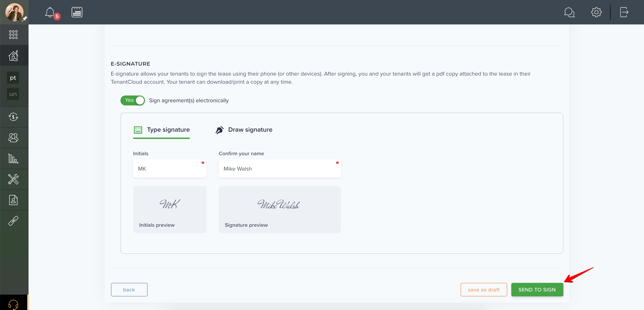Open the messages chat icon
This screenshot has height=310, width=644.
tap(569, 12)
